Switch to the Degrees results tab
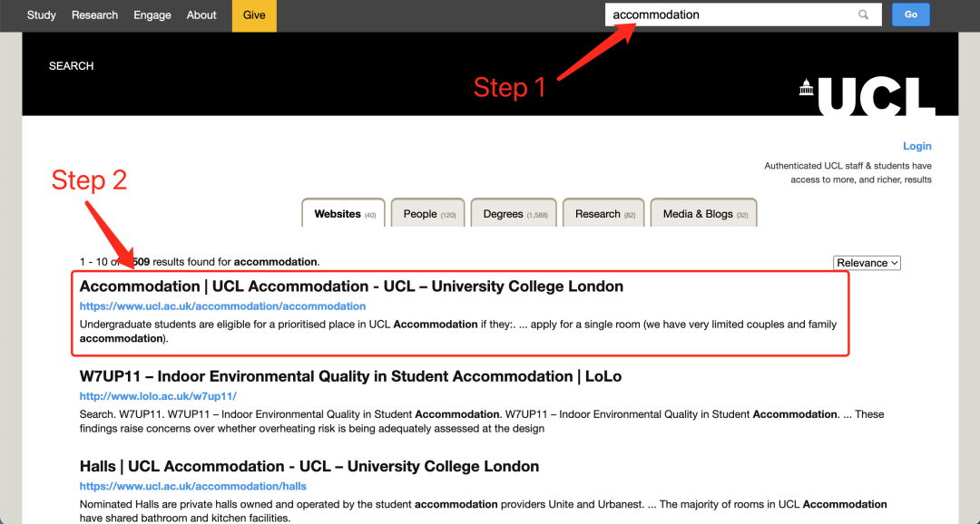Image resolution: width=980 pixels, height=524 pixels. point(514,213)
